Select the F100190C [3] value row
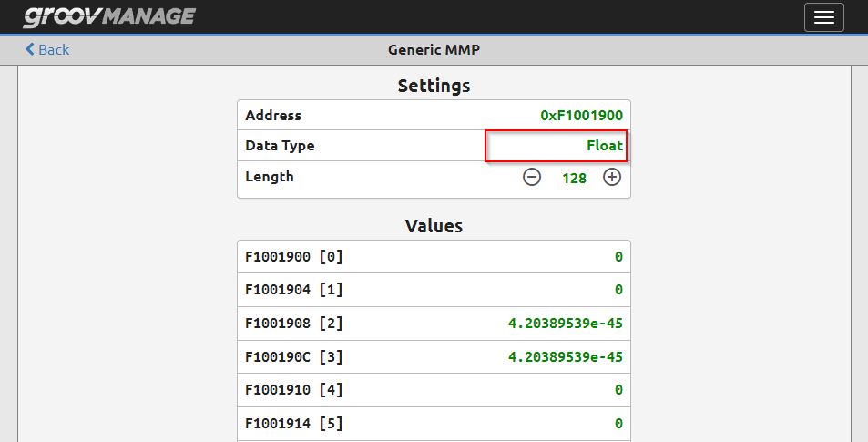Screen dimensions: 868x442 pyautogui.click(x=434, y=356)
